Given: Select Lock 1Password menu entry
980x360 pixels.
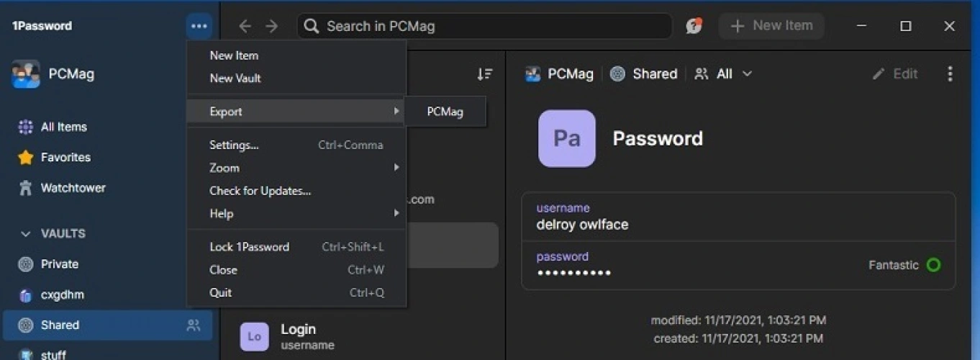Looking at the screenshot, I should pyautogui.click(x=249, y=247).
